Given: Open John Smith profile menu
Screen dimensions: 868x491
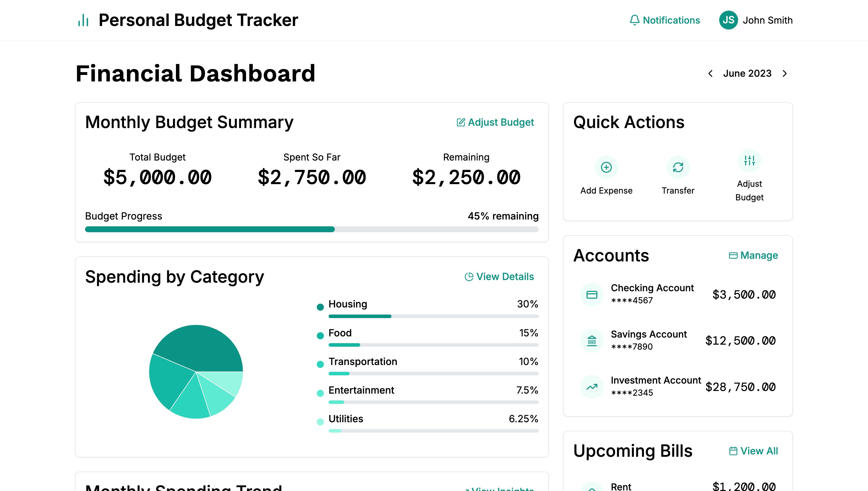Looking at the screenshot, I should pyautogui.click(x=767, y=20).
